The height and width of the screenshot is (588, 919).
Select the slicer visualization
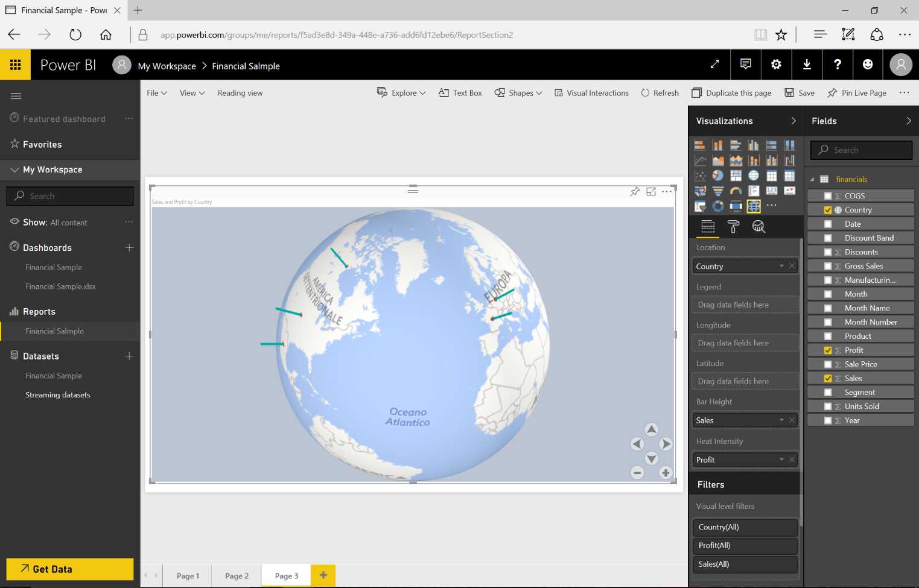tap(700, 206)
